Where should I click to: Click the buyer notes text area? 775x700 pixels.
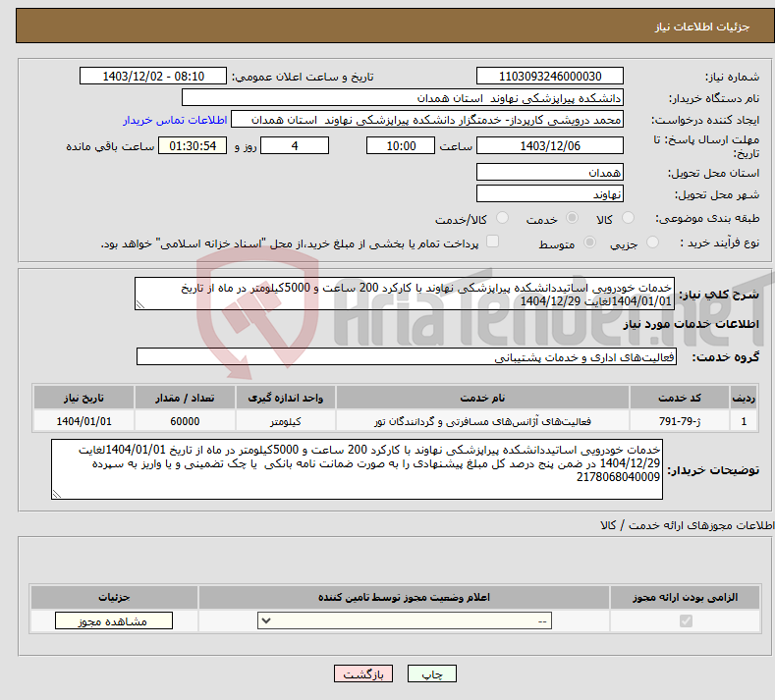click(357, 469)
